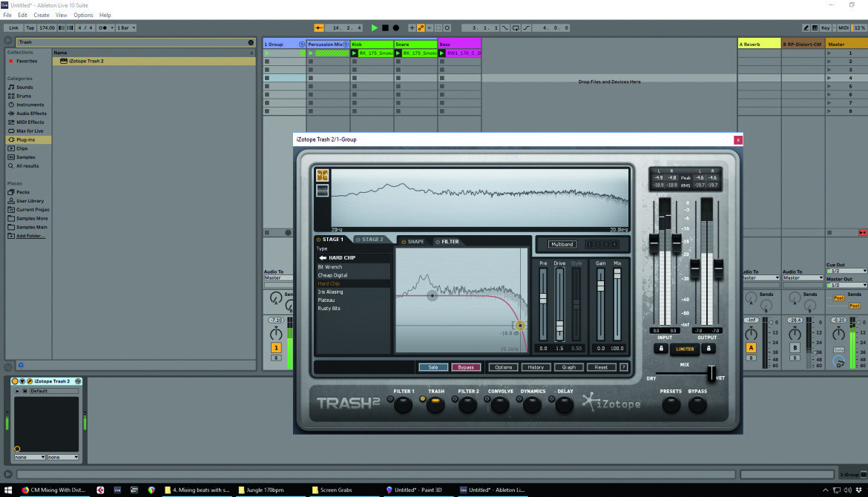Select Plug-ins category in browser
The image size is (868, 497).
tap(27, 140)
